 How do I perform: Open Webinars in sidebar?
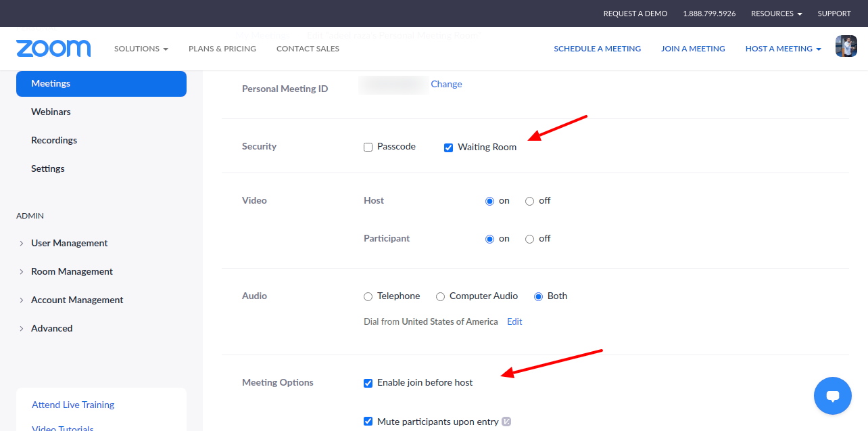(x=51, y=112)
